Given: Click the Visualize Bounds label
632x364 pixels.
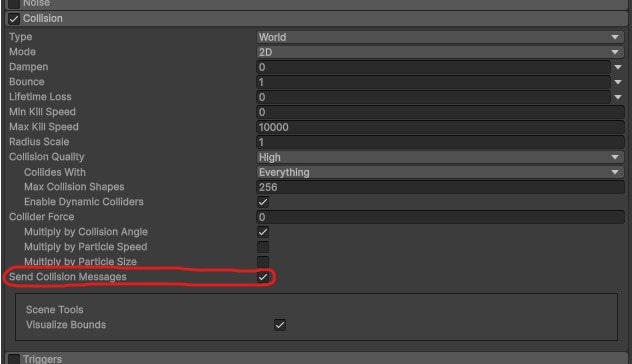Looking at the screenshot, I should 66,324.
